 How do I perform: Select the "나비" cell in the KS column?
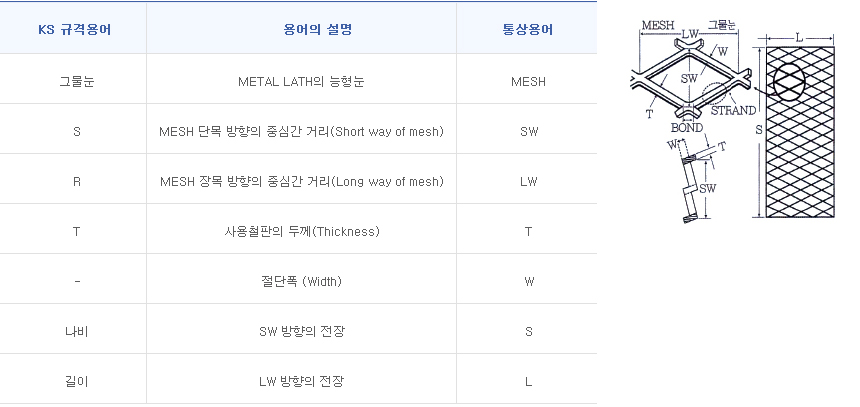[77, 332]
